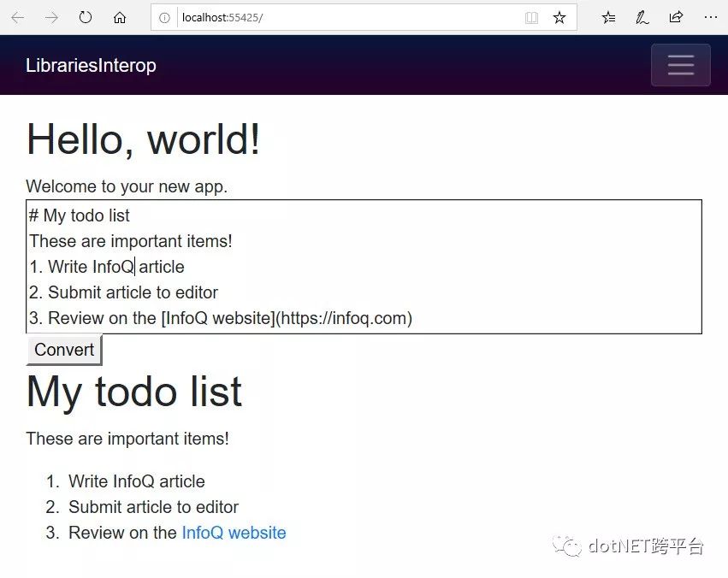The width and height of the screenshot is (728, 578).
Task: Click the 'Welcome to your new app.' text
Action: coord(127,186)
